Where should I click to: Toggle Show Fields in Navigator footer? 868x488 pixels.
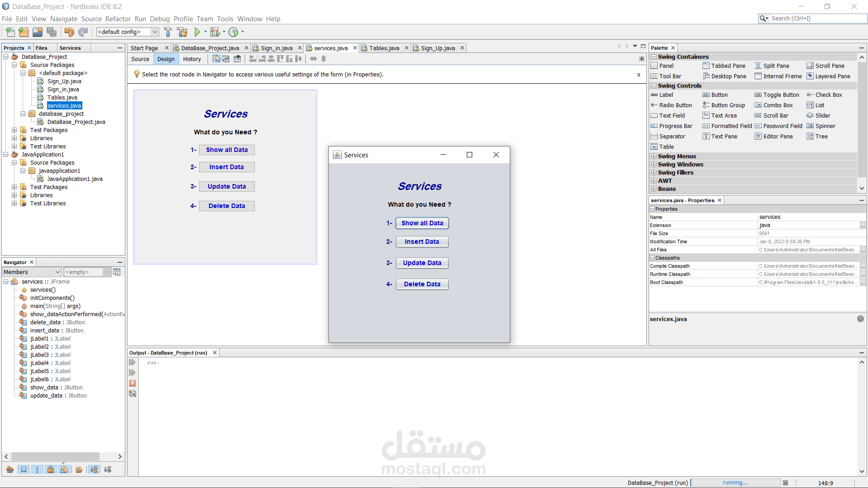click(24, 469)
